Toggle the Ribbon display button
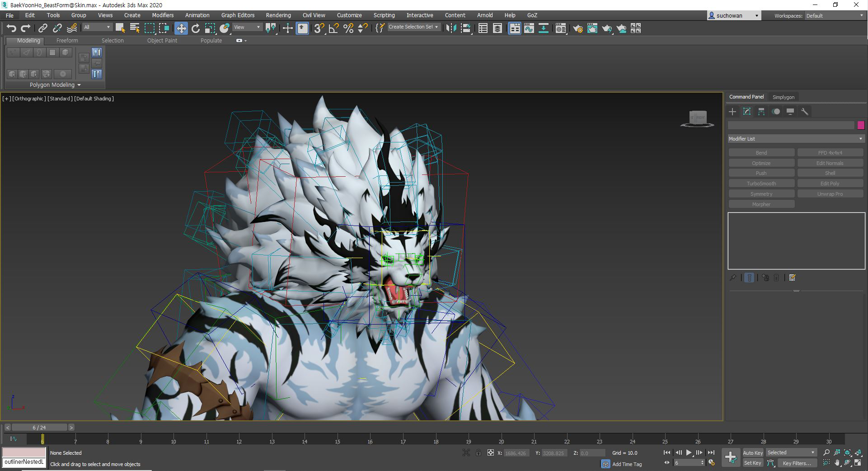 (x=515, y=28)
